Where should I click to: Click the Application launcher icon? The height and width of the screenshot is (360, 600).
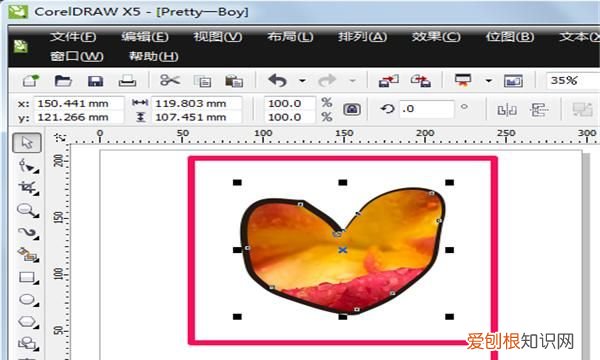click(463, 80)
